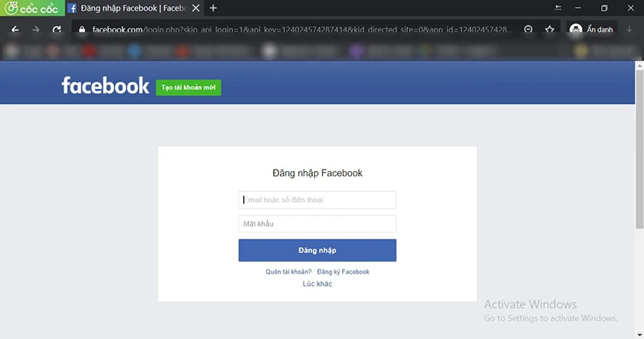Open the Đăng ký Facebook link
The image size is (644, 339).
tap(343, 272)
